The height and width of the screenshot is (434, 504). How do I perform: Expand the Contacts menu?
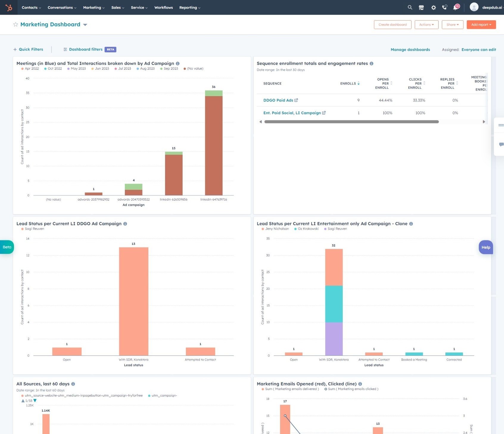[31, 7]
